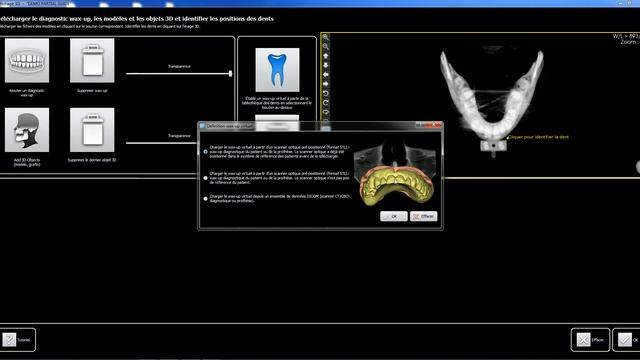Viewport: 640px width, 360px height.
Task: Click the 'Add 3D Objects' skull icon
Action: [x=27, y=130]
